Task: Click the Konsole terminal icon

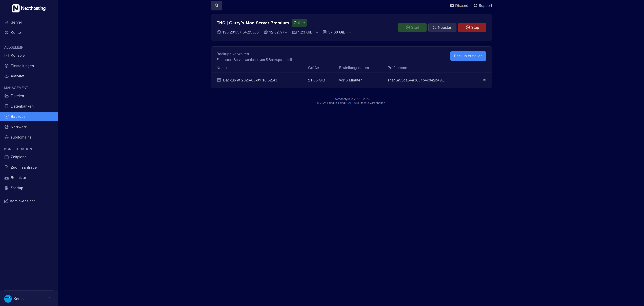Action: pos(7,56)
